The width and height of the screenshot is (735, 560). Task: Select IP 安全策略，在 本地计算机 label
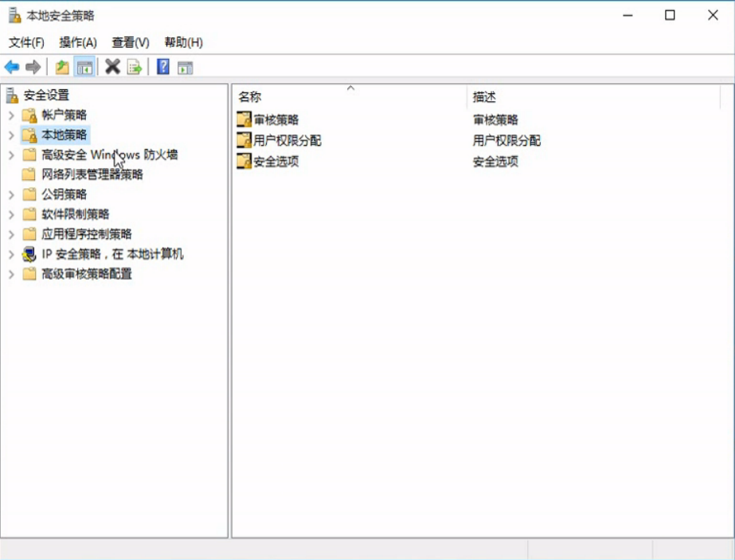[112, 254]
